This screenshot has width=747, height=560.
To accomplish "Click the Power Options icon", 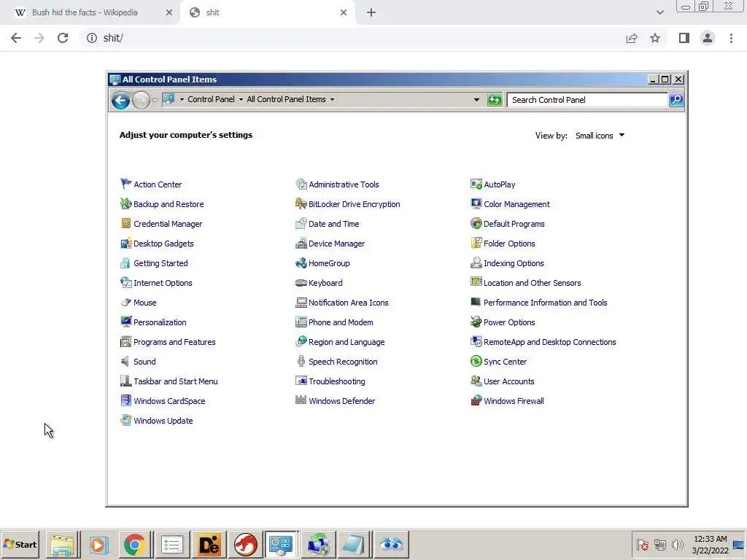I will pyautogui.click(x=476, y=322).
